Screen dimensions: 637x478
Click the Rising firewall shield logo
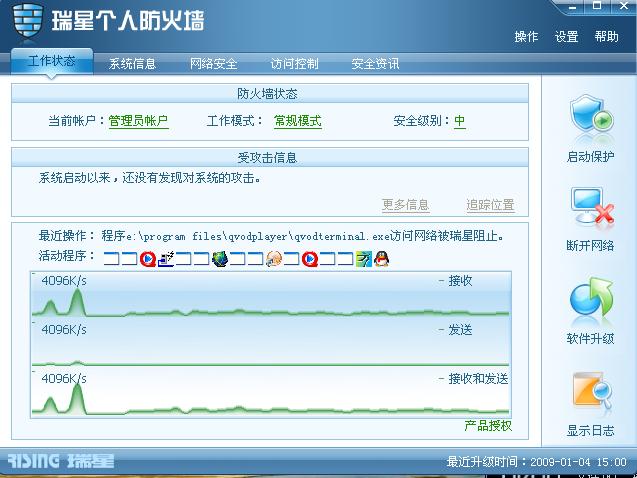[28, 20]
